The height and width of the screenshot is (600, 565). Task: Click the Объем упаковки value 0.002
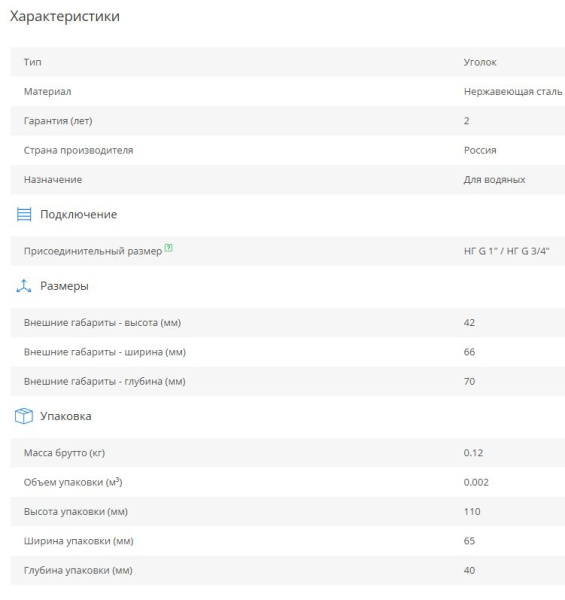[x=476, y=482]
